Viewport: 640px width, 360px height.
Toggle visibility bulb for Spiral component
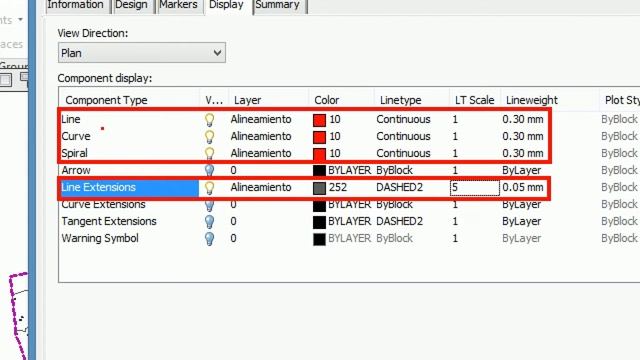tap(209, 153)
